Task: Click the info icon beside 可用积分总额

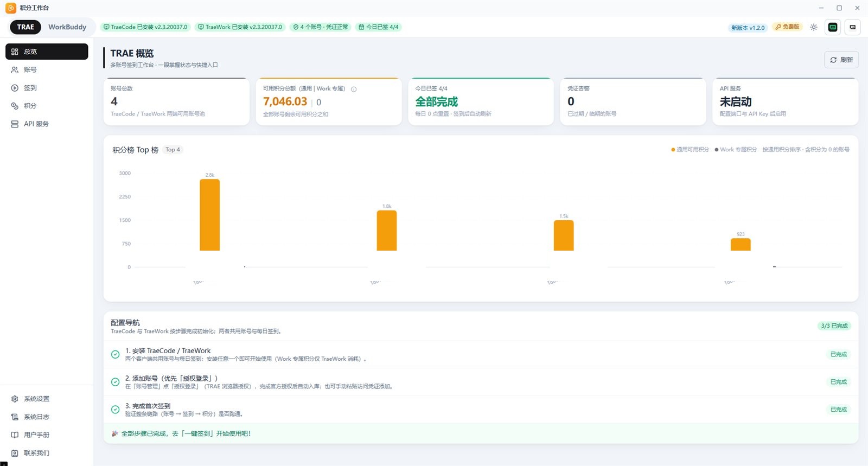Action: [x=354, y=89]
